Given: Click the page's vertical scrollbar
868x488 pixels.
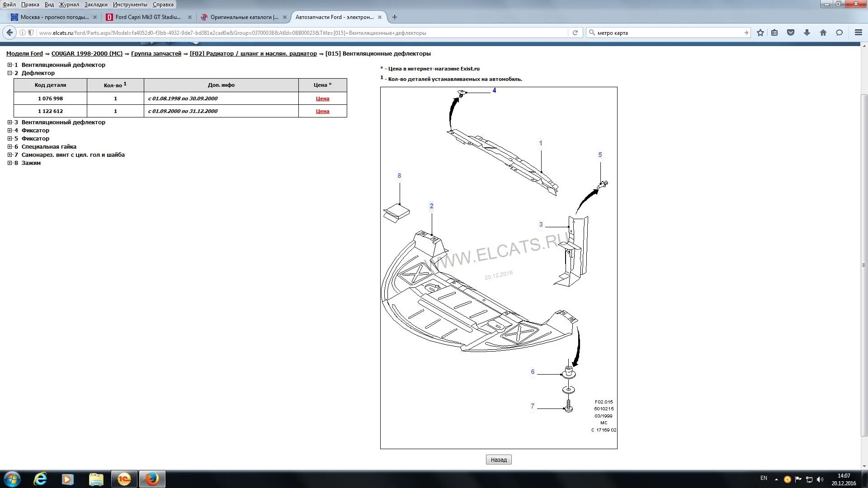Looking at the screenshot, I should [x=864, y=264].
